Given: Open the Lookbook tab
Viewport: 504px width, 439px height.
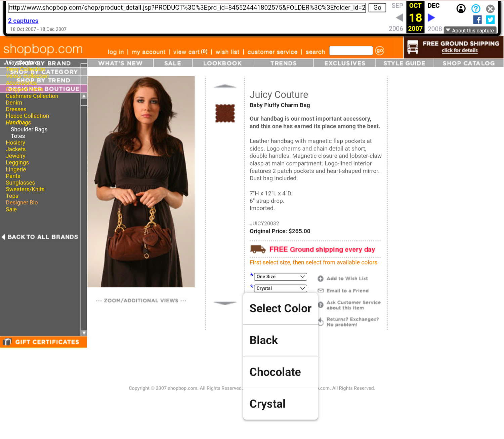Looking at the screenshot, I should pos(222,63).
